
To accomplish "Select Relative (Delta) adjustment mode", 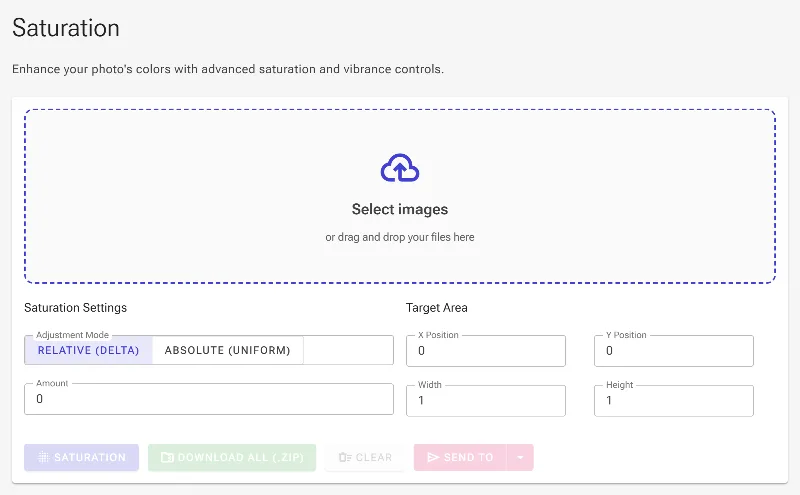I will [x=88, y=350].
